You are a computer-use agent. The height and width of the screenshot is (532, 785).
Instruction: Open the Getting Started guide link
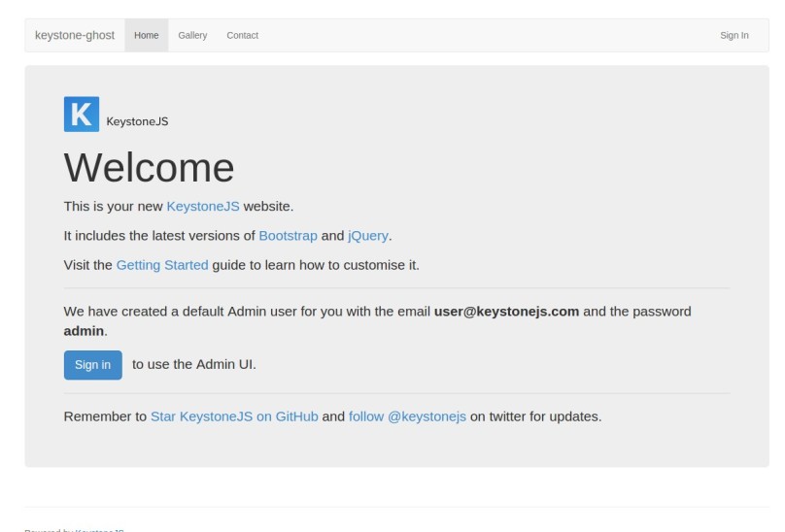coord(162,265)
